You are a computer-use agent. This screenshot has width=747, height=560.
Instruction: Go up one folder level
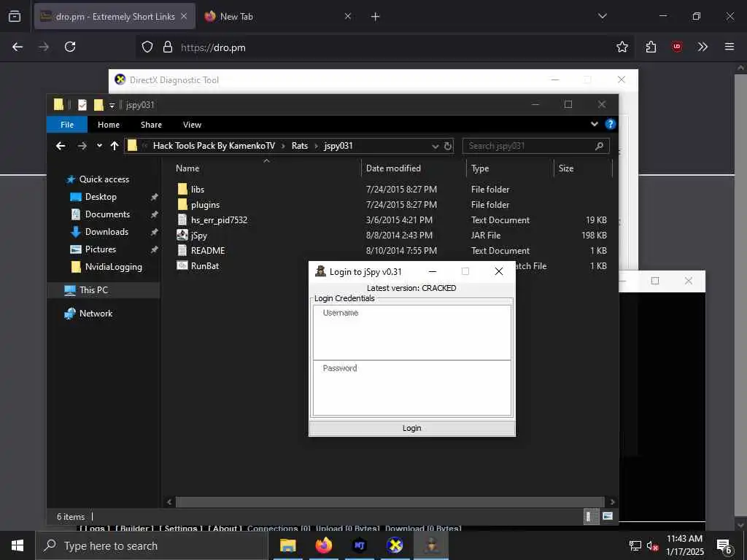pos(115,146)
